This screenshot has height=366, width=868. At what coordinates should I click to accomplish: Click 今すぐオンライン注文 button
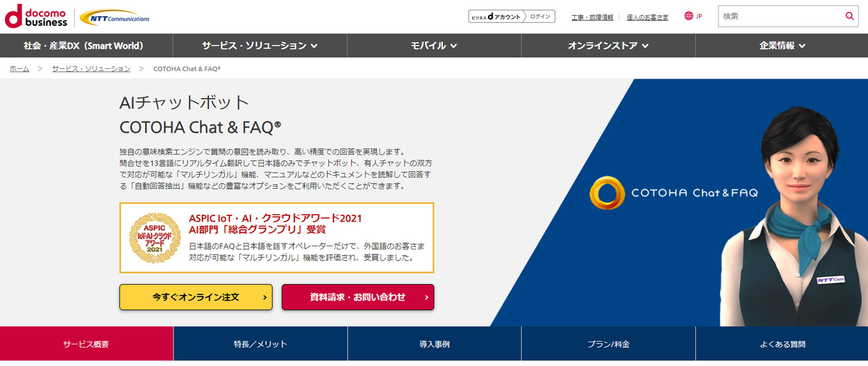point(196,297)
